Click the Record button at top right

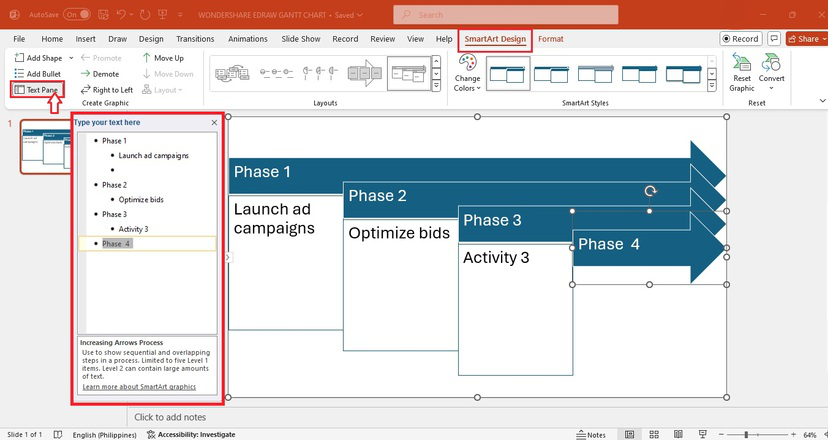tap(741, 39)
